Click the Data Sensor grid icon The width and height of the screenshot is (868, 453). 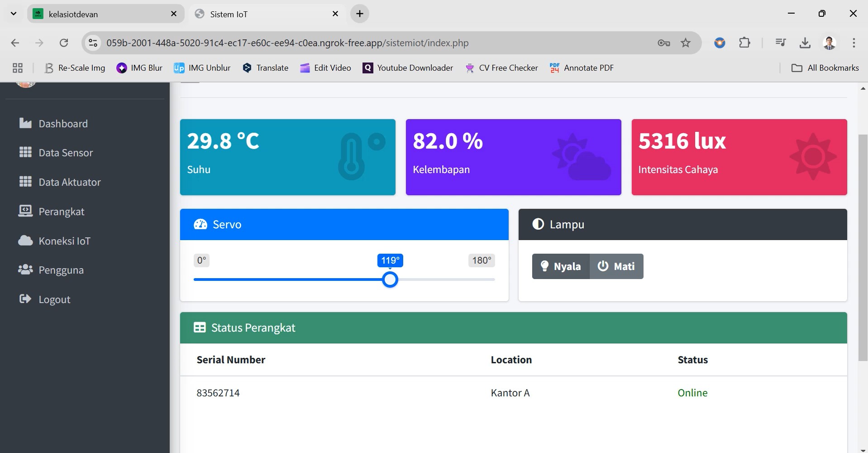[25, 152]
